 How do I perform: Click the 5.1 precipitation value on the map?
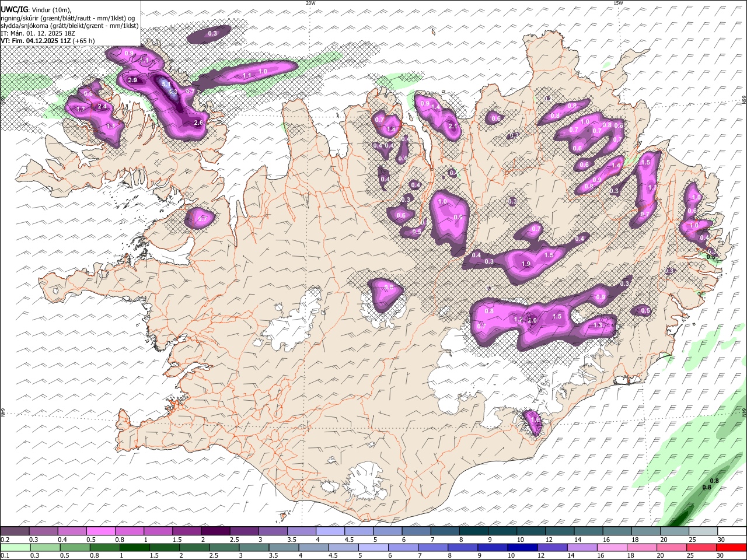coord(166,84)
